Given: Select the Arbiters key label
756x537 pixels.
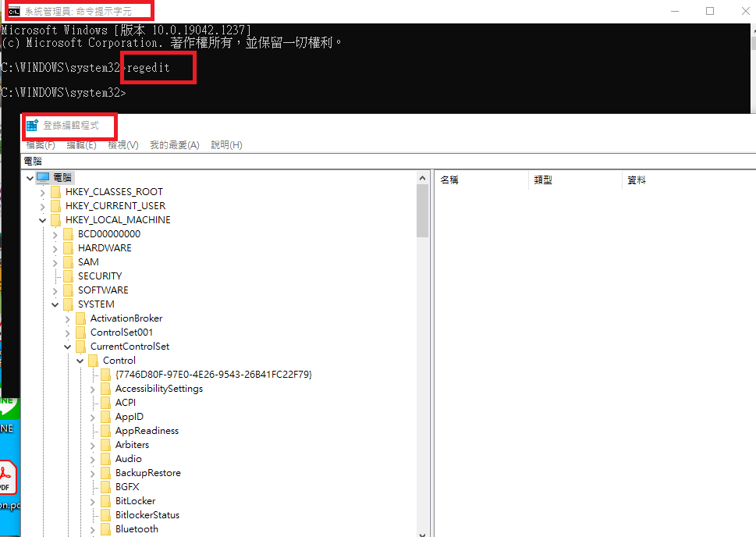Looking at the screenshot, I should coord(132,445).
